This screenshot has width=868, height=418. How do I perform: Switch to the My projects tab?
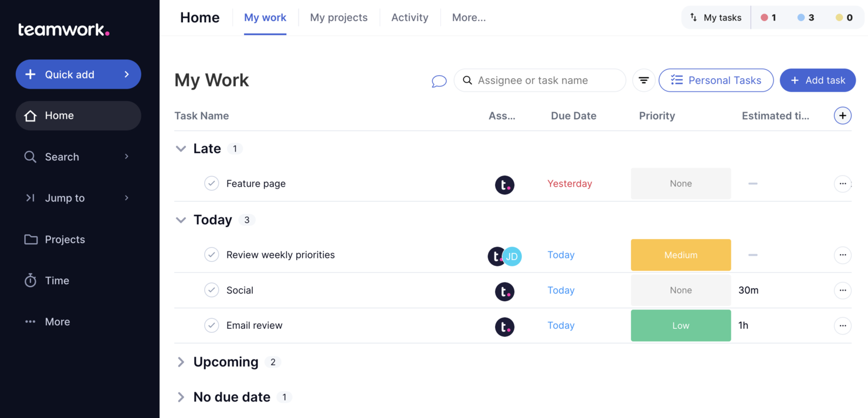[x=338, y=17]
